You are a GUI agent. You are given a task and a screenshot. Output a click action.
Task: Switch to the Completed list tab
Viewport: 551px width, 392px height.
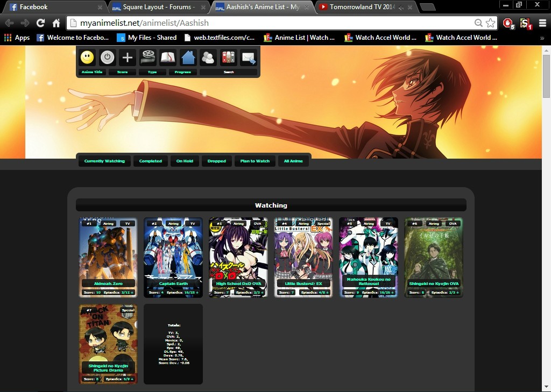[x=151, y=161]
